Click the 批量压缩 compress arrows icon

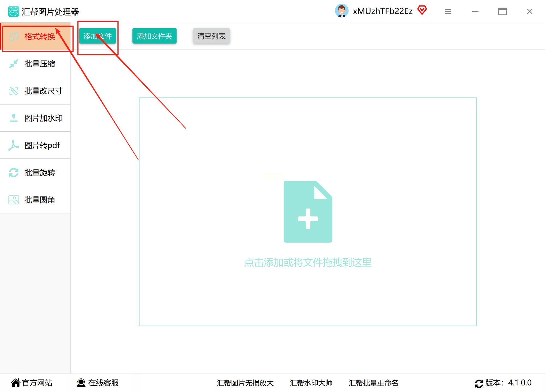13,64
